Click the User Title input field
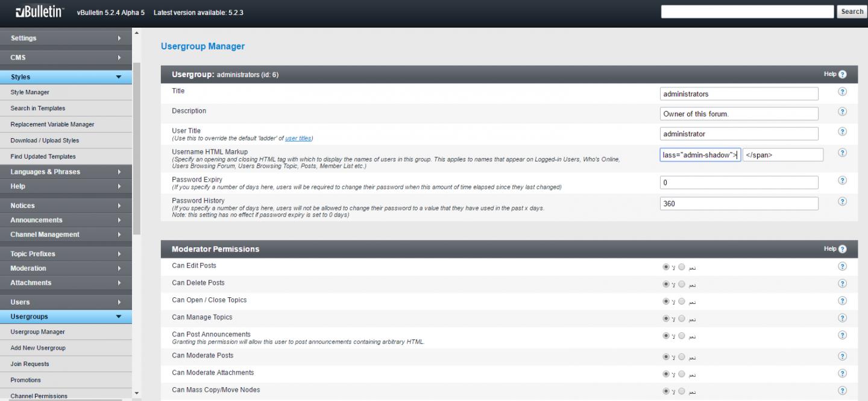The height and width of the screenshot is (401, 868). coord(739,133)
